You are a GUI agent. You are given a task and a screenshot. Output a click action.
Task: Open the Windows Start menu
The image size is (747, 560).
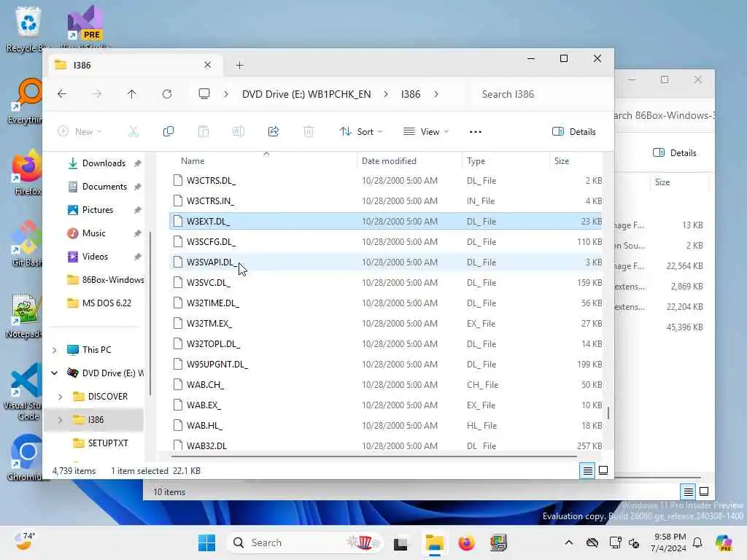coord(206,542)
